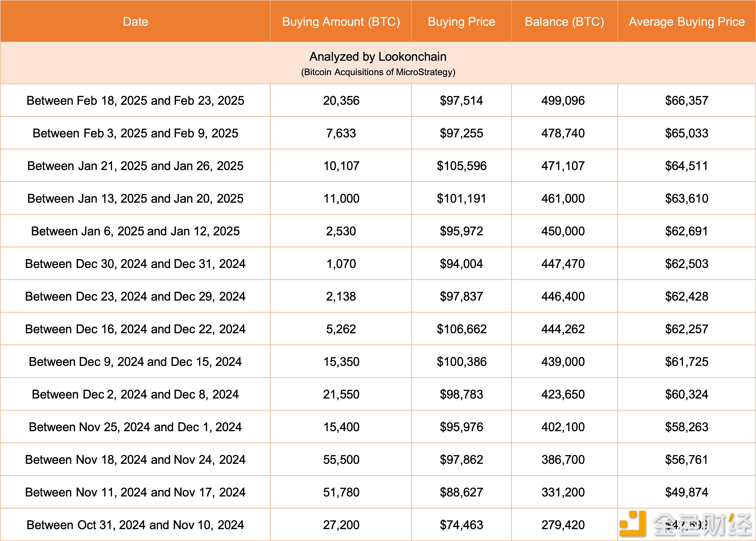The width and height of the screenshot is (756, 541).
Task: Select the Jan 13–Jan 20, 2025 row date
Action: pyautogui.click(x=135, y=199)
